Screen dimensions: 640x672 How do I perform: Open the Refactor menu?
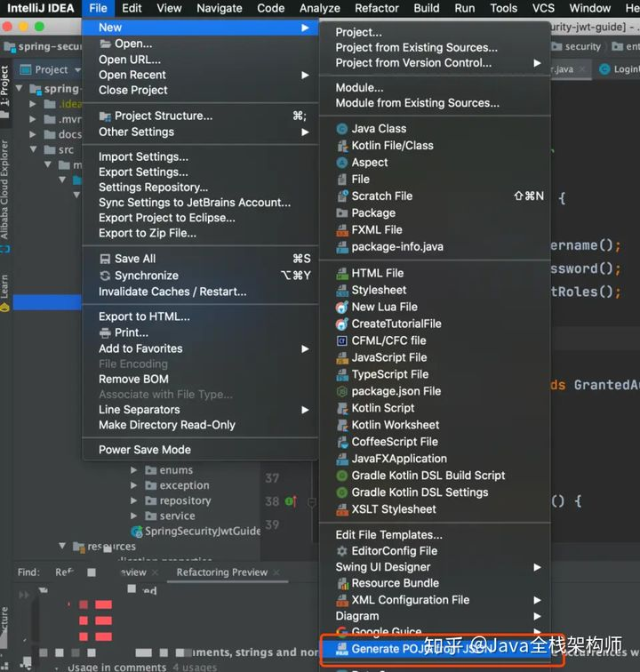[377, 8]
